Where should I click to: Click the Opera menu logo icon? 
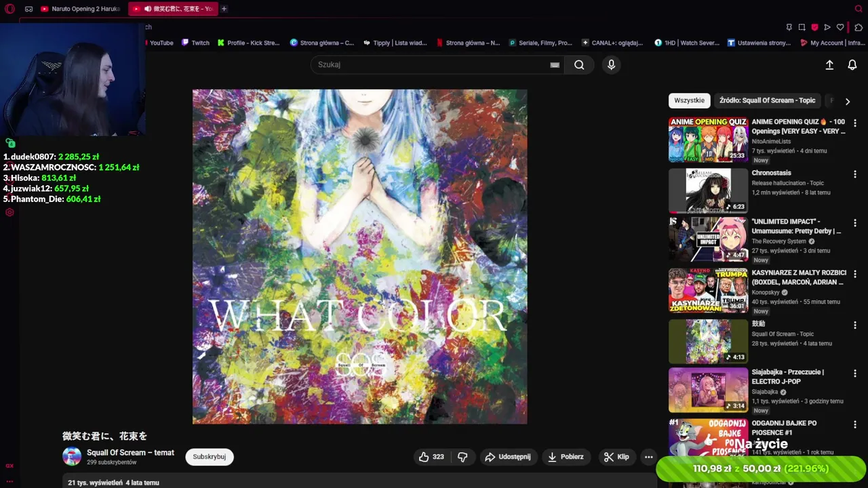point(9,9)
